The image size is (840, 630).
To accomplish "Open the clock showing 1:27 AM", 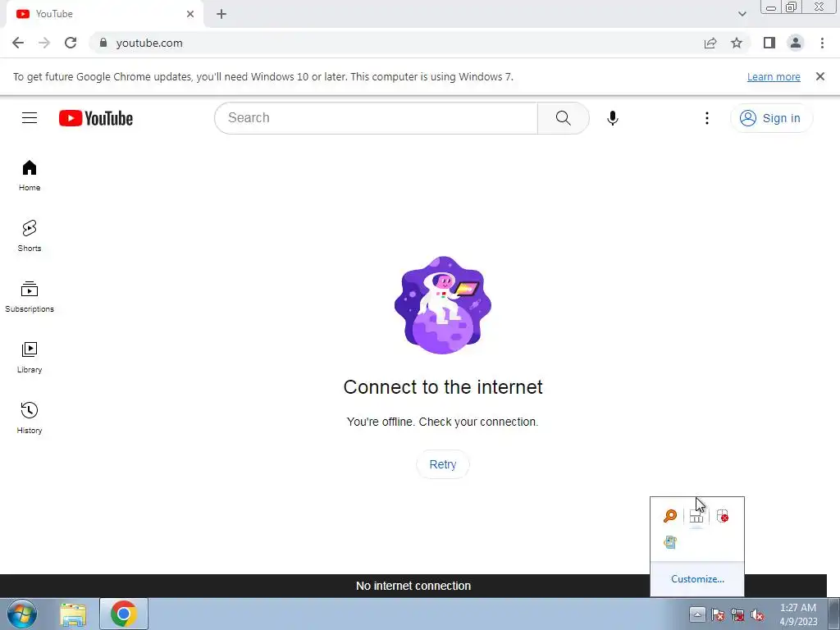I will coord(797,614).
